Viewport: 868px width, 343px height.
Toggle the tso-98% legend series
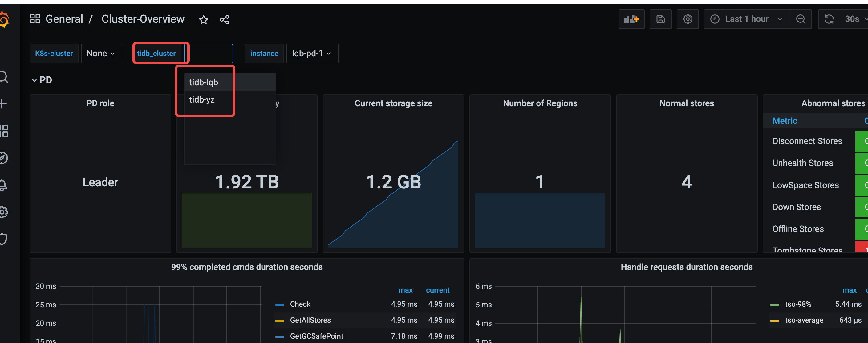coord(797,304)
